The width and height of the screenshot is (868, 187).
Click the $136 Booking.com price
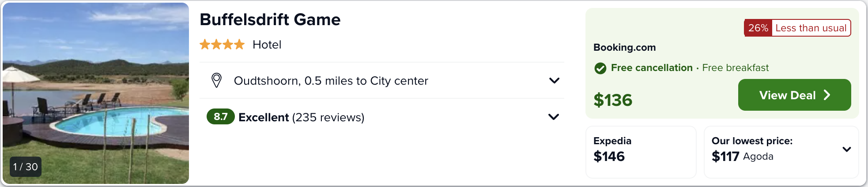click(613, 100)
